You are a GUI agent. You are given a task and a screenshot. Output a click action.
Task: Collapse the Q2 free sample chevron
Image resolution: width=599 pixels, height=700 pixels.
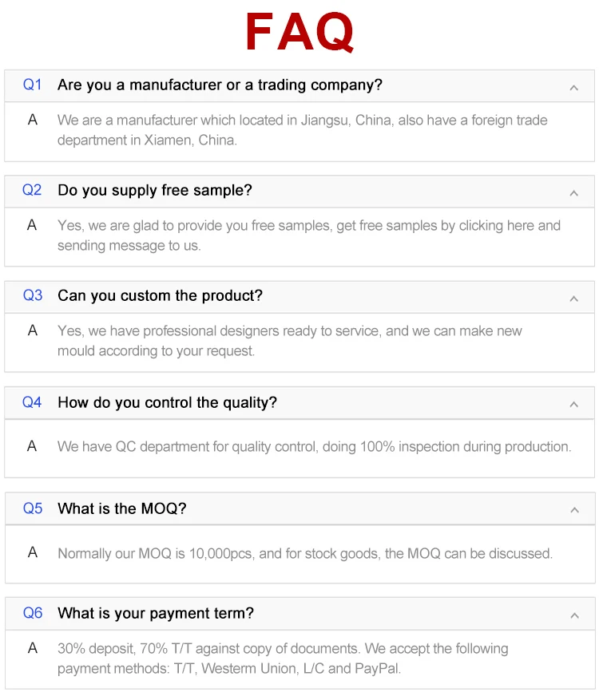(x=573, y=192)
